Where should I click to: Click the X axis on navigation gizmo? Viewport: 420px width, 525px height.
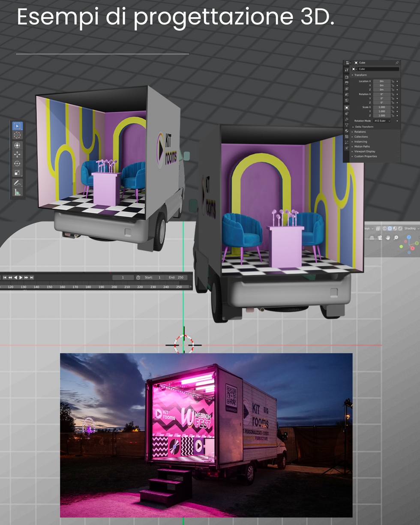point(413,248)
